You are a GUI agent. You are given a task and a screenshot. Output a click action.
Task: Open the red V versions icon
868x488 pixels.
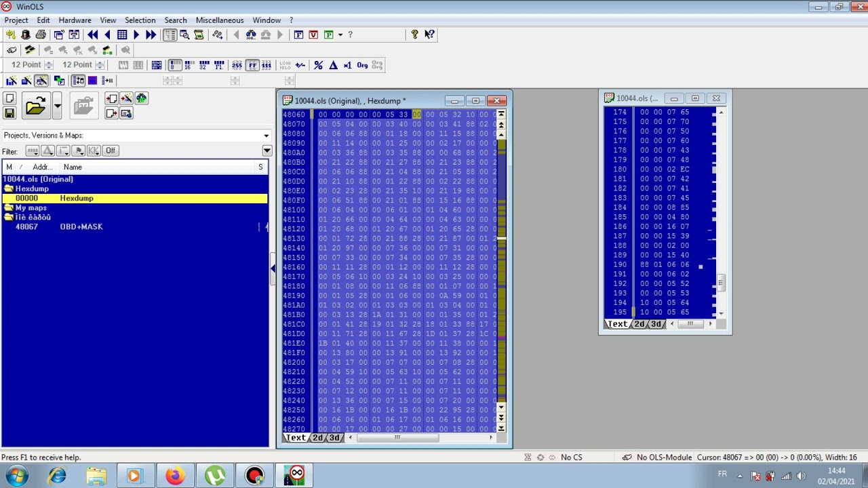313,35
